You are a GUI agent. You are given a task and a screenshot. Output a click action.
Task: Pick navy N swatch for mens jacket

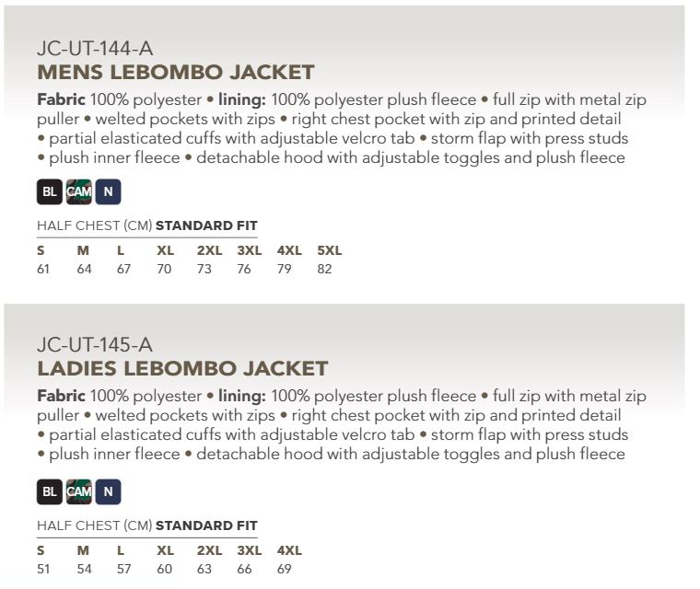pos(108,194)
